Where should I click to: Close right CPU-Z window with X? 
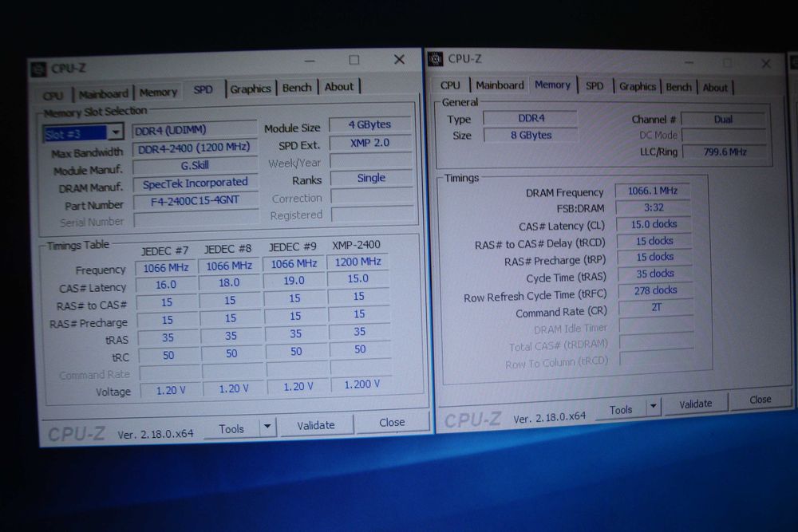(766, 64)
